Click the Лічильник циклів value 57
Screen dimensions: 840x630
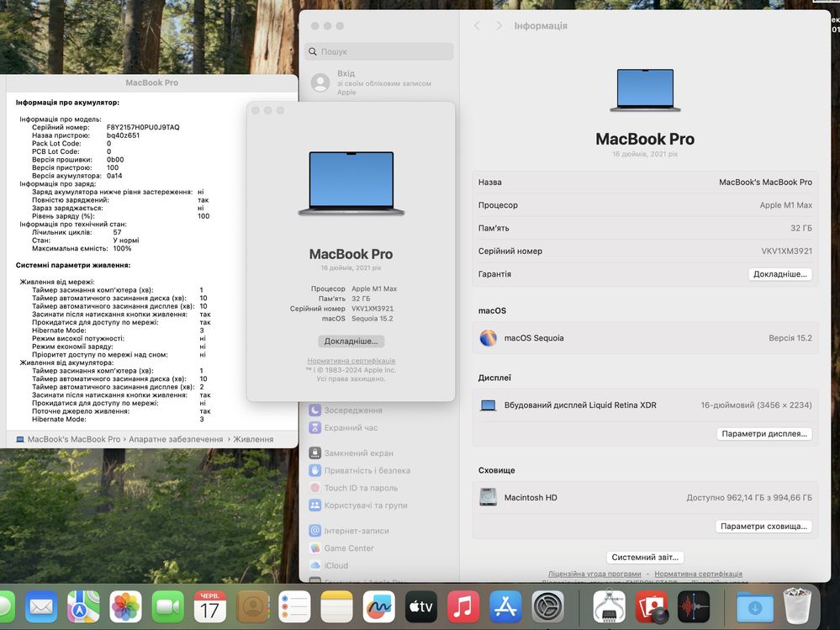point(118,232)
